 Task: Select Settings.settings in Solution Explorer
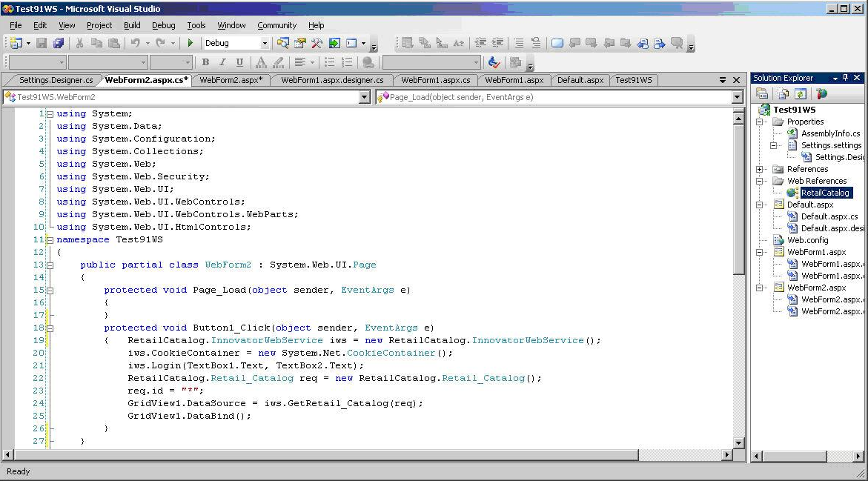(831, 145)
